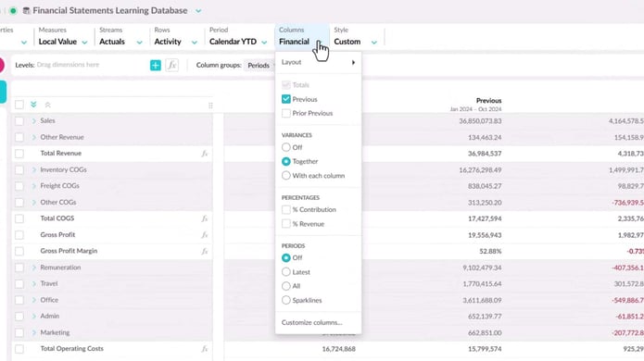Expand the Travel row
644x361 pixels.
pyautogui.click(x=34, y=284)
